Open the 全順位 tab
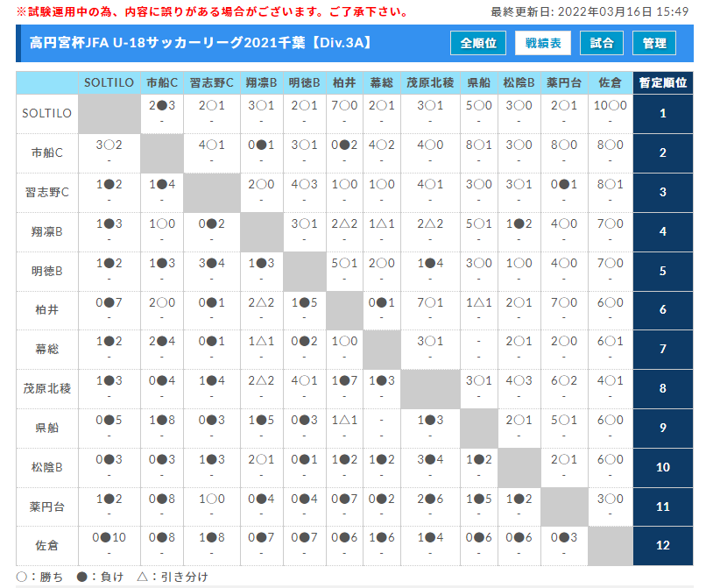Screen dimensions: 706x588 [478, 43]
